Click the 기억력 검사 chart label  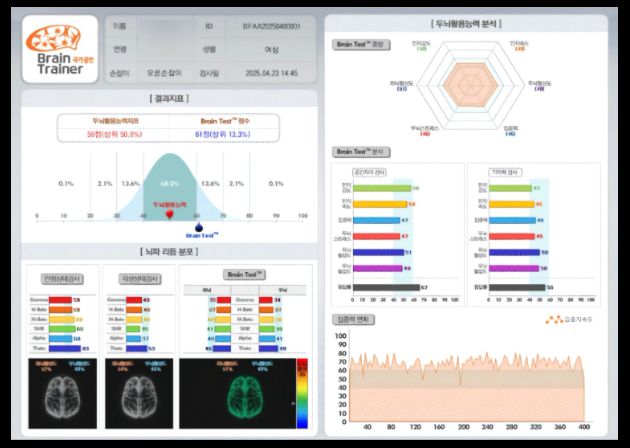tap(505, 172)
